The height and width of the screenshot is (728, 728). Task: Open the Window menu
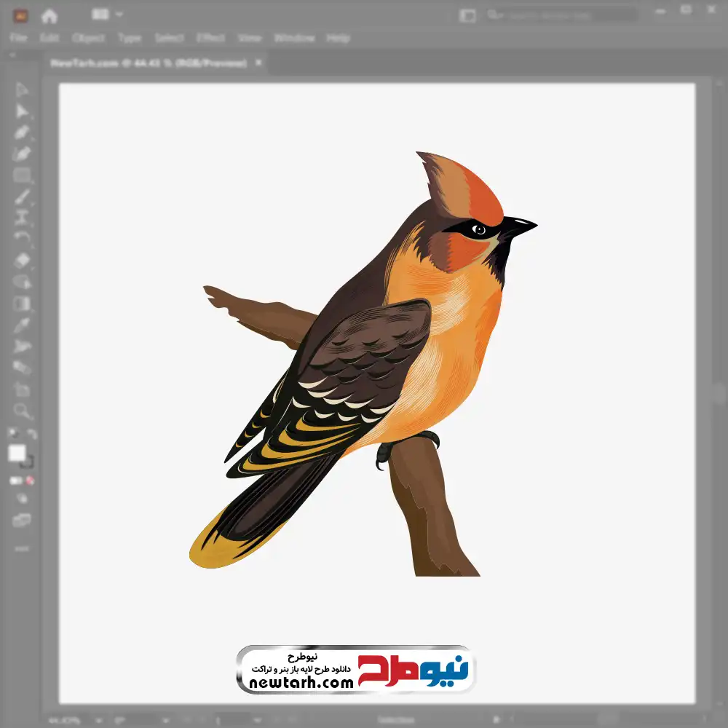click(x=293, y=38)
